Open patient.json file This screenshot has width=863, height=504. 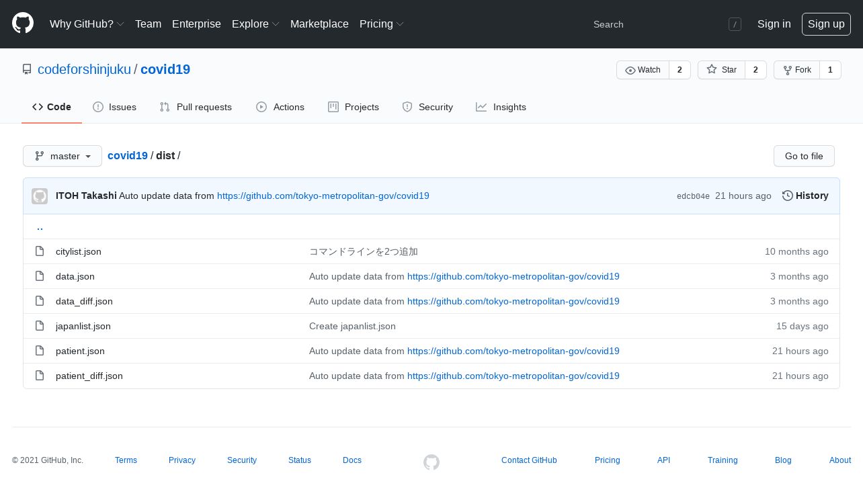80,351
